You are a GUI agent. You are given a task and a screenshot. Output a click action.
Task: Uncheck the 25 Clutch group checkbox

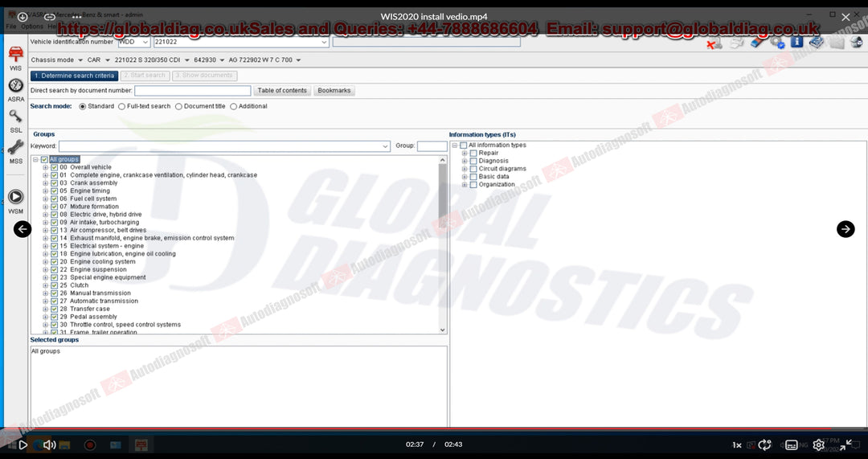55,285
